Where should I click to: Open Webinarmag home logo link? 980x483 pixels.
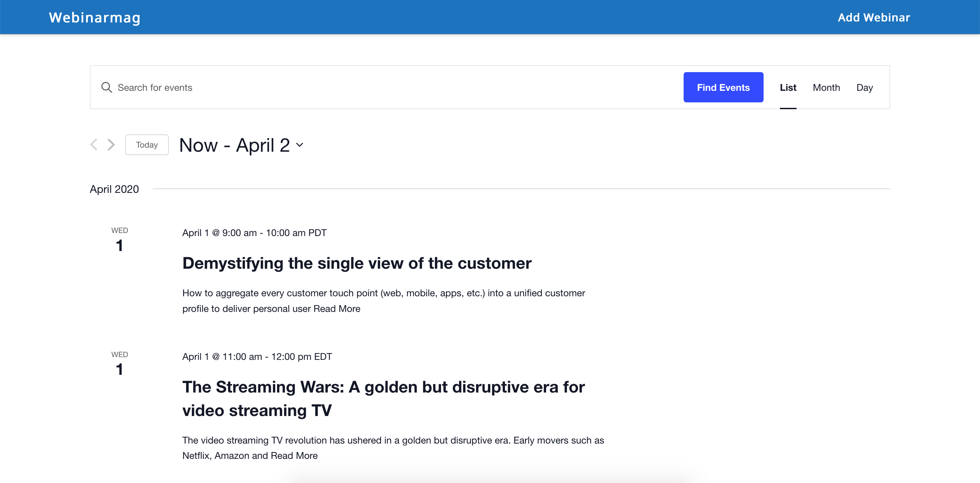pyautogui.click(x=95, y=17)
